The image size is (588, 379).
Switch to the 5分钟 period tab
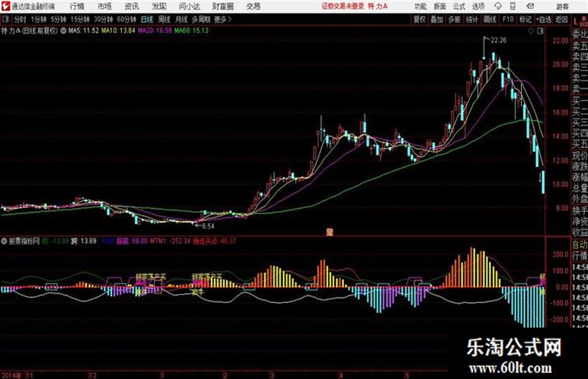pyautogui.click(x=58, y=19)
